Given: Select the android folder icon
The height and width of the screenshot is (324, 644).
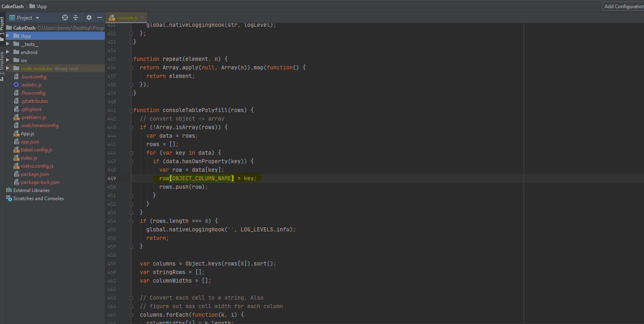Looking at the screenshot, I should click(16, 52).
